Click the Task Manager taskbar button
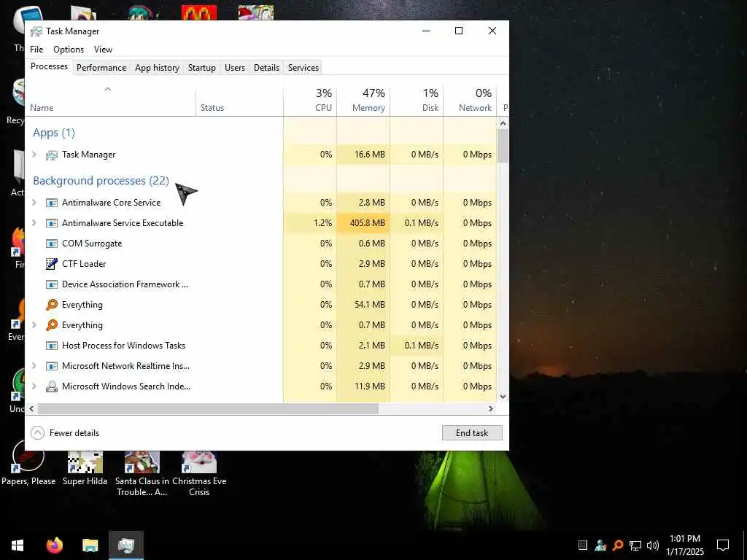The width and height of the screenshot is (747, 560). coord(125,545)
